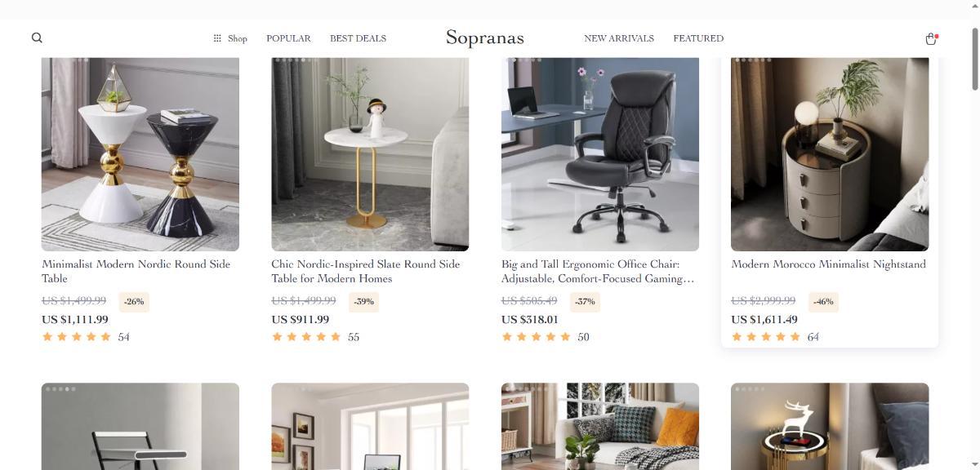Open Big and Tall Ergonomic Office Chair title

pyautogui.click(x=598, y=271)
